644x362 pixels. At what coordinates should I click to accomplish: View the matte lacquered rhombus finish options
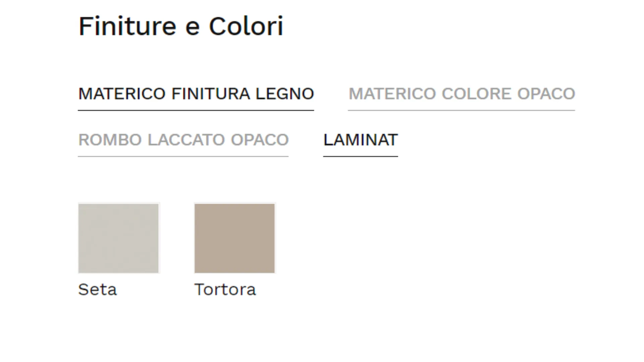coord(183,140)
